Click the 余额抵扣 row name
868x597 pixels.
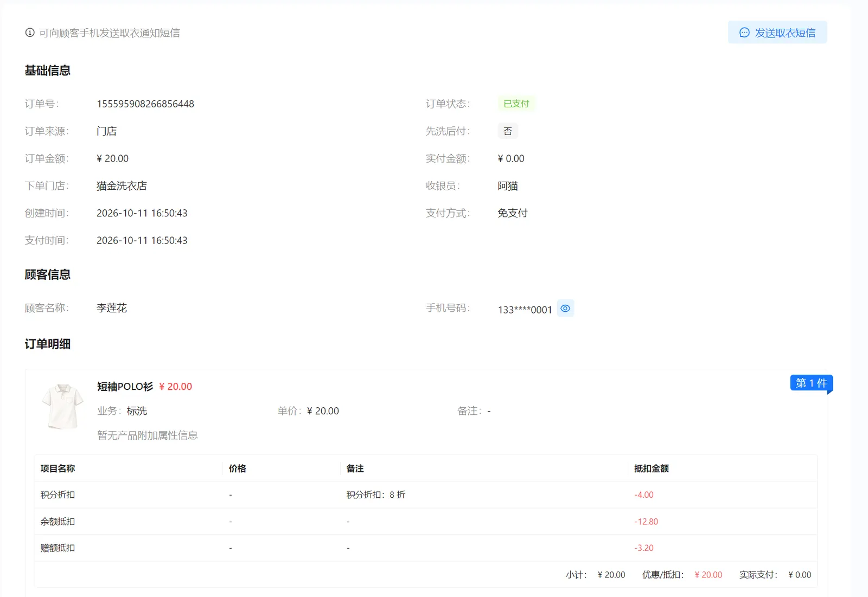58,522
